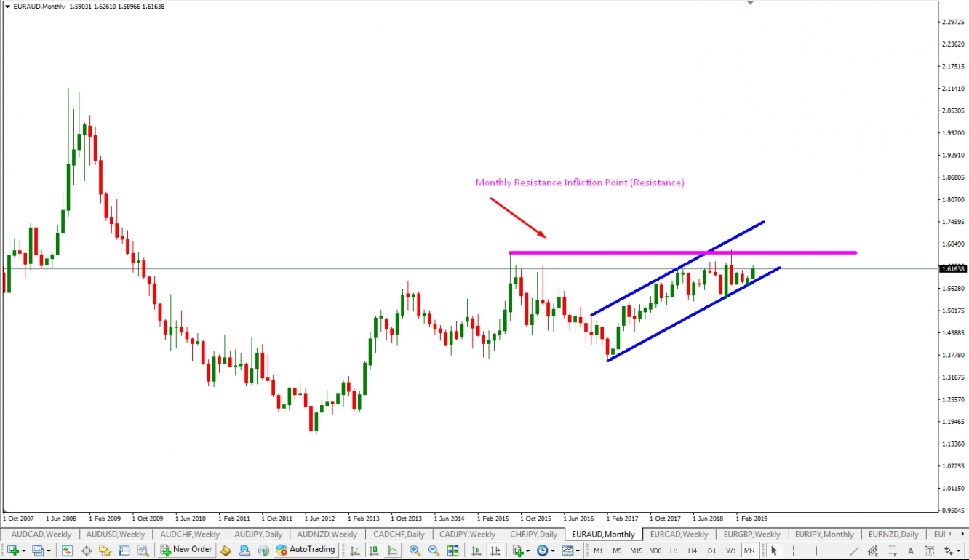The height and width of the screenshot is (560, 969).
Task: Open the Signals broadcast icon
Action: pos(263,551)
